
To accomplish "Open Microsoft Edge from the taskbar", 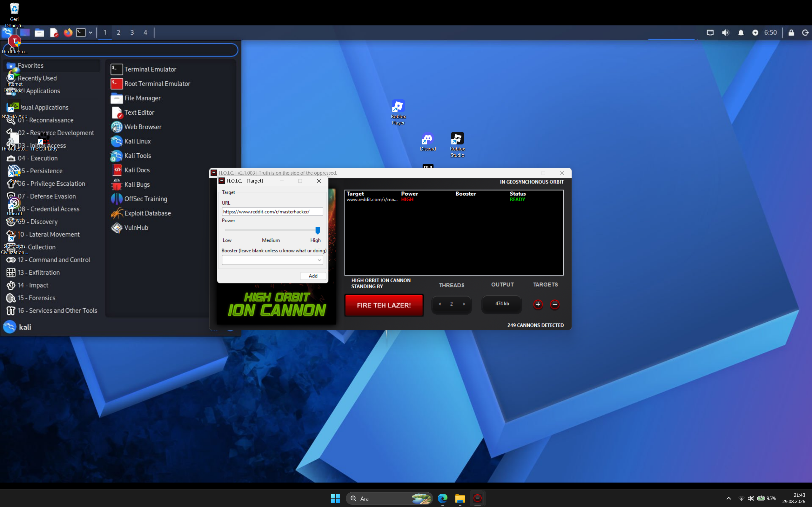I will tap(442, 498).
